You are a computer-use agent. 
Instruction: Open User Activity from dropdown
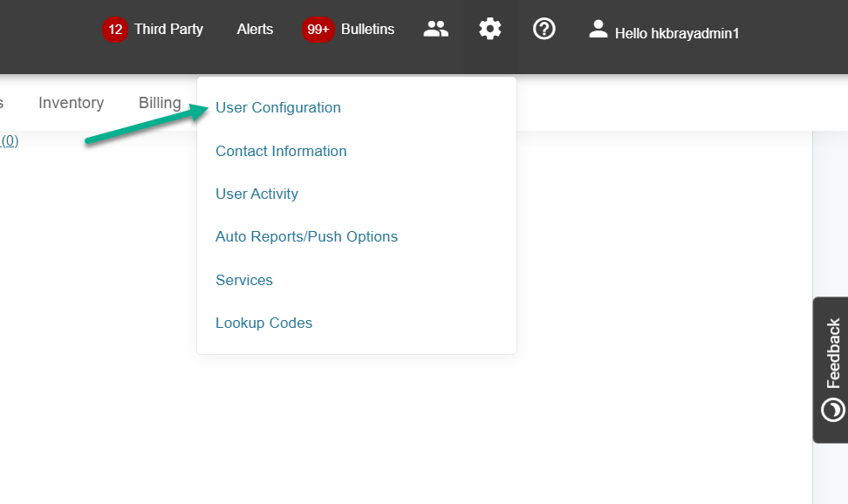tap(256, 194)
